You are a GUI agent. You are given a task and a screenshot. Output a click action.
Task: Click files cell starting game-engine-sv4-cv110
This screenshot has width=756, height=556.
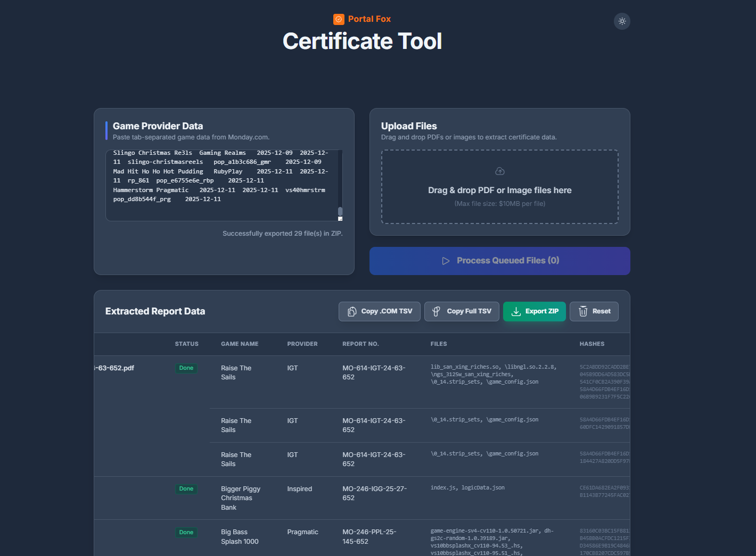pos(492,542)
